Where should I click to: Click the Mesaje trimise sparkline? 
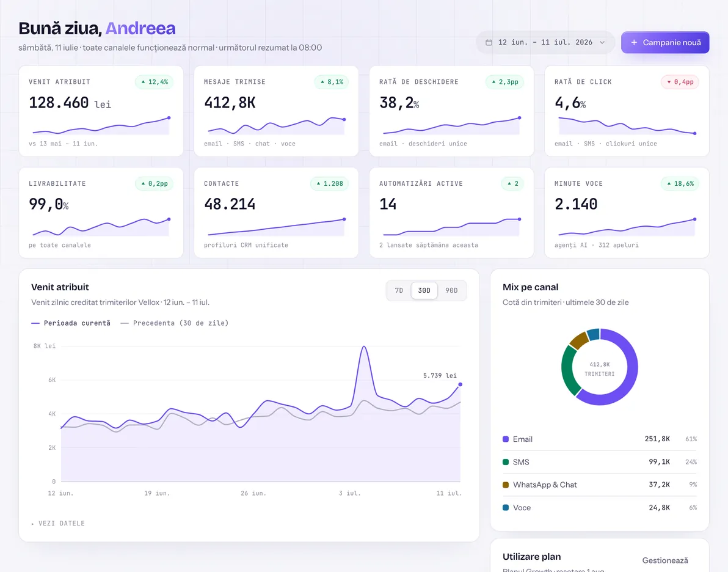276,125
